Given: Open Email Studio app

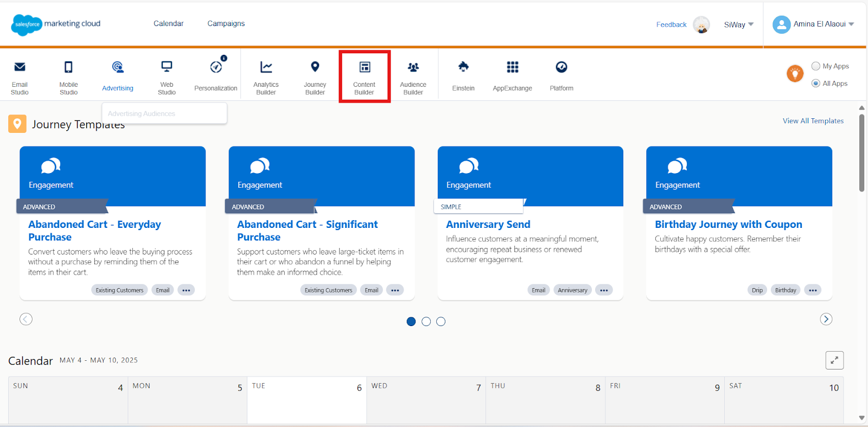Looking at the screenshot, I should pyautogui.click(x=20, y=78).
